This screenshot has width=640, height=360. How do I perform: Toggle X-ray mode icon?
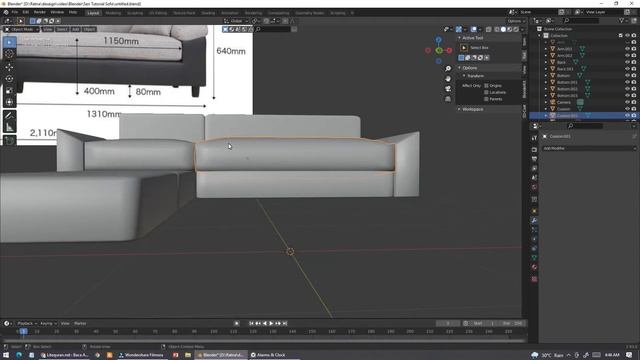(x=489, y=29)
